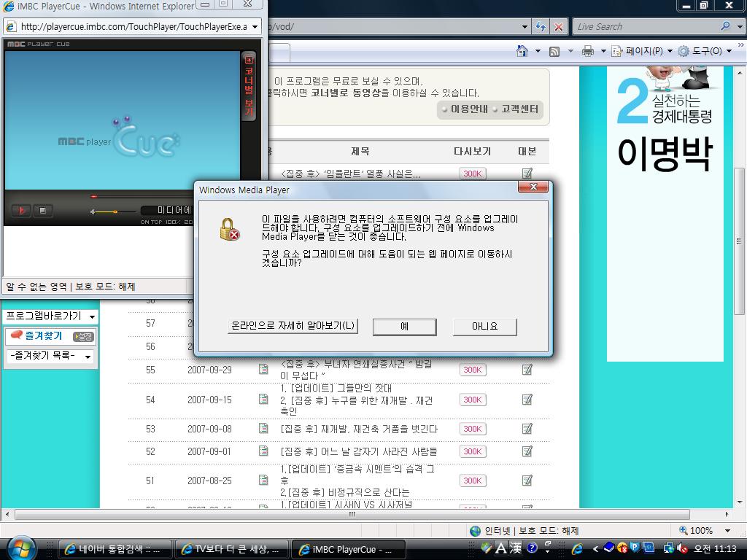Click 300K replay for episode 55

[472, 370]
